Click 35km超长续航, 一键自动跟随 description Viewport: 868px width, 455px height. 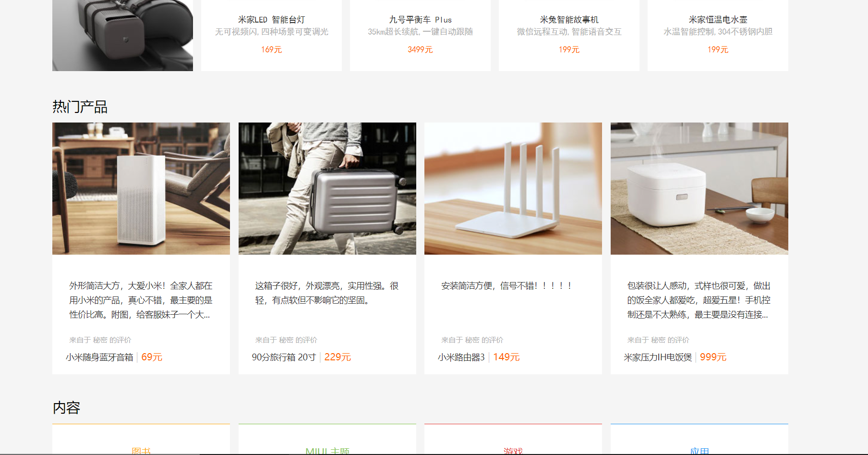420,32
